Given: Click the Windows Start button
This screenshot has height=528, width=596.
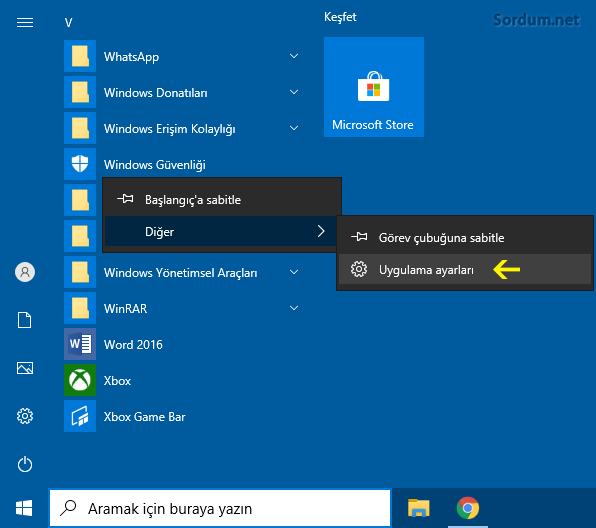Looking at the screenshot, I should pos(24,508).
